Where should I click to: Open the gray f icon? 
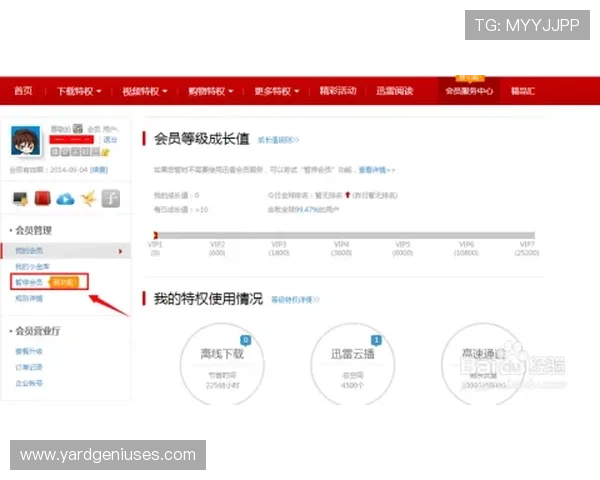coord(111,199)
